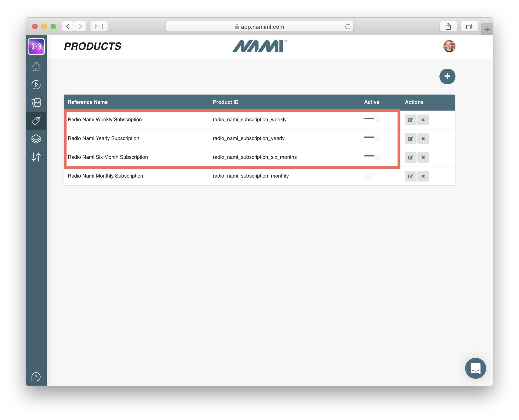
Task: Delete the Monthly Subscription product
Action: tap(423, 176)
